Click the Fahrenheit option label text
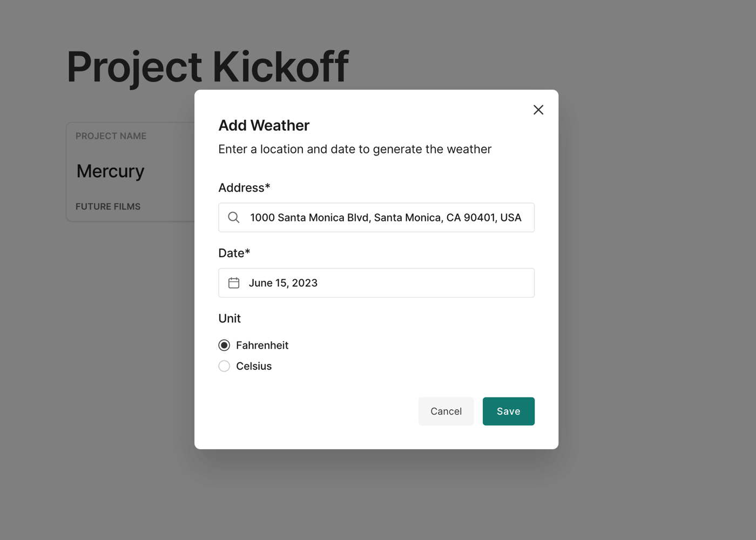This screenshot has width=756, height=540. 262,345
